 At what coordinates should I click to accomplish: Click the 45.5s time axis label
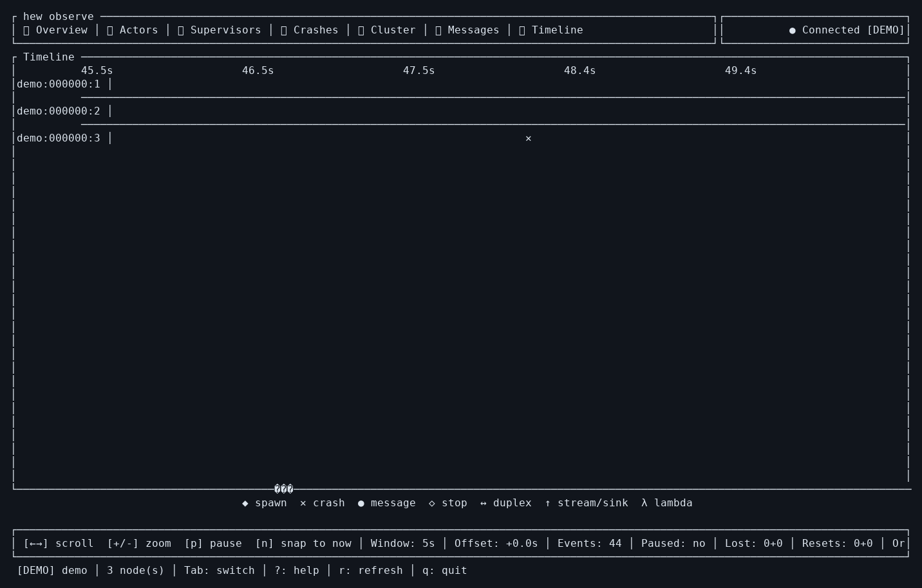97,71
